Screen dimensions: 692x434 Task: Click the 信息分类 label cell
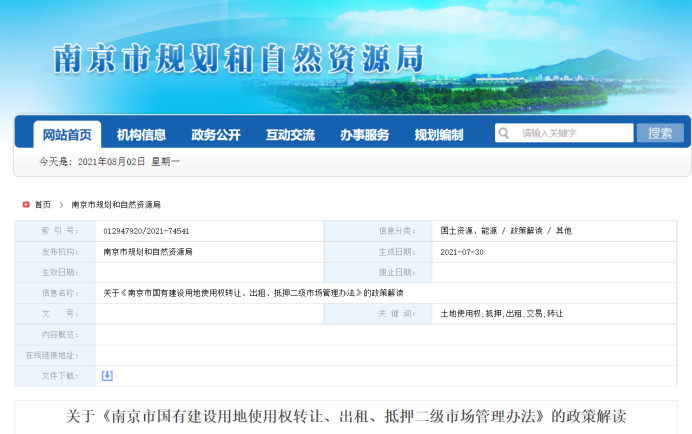378,231
